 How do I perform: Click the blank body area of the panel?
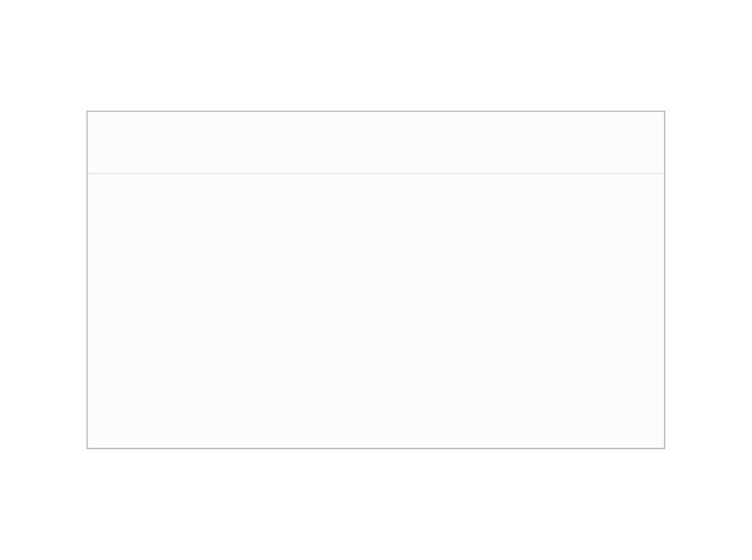click(x=376, y=311)
